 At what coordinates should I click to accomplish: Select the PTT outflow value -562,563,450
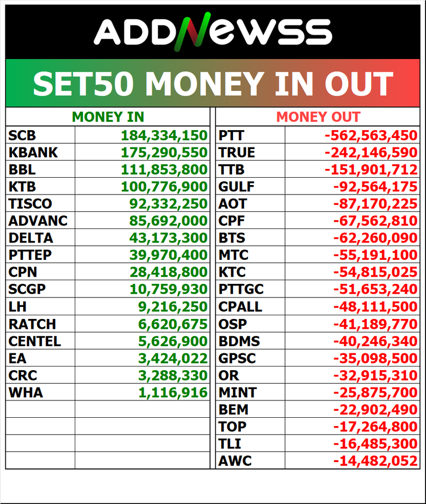[371, 135]
